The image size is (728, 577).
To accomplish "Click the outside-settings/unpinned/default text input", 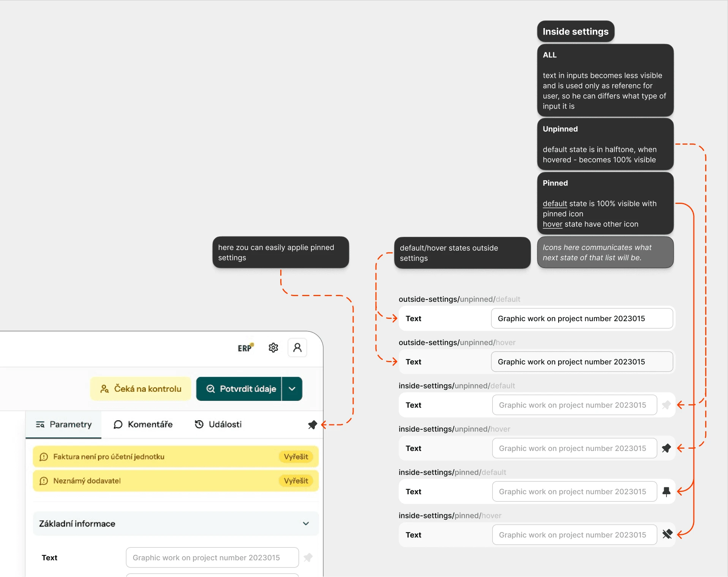I will click(582, 318).
